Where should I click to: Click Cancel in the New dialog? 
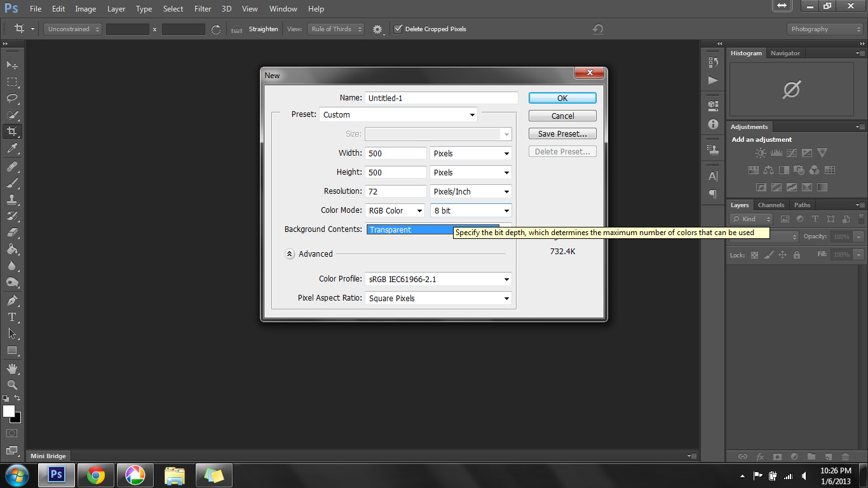(562, 116)
